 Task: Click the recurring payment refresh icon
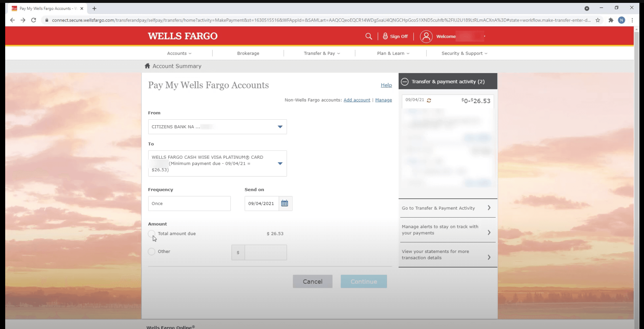tap(429, 100)
